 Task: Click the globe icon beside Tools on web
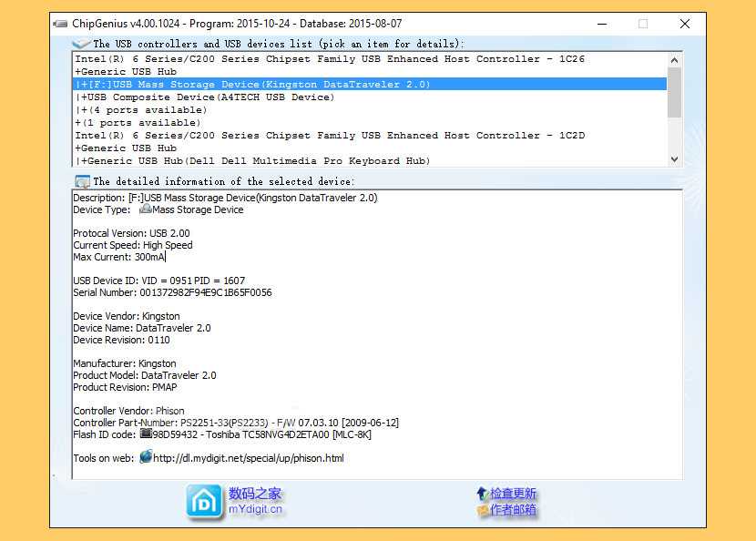pyautogui.click(x=146, y=457)
